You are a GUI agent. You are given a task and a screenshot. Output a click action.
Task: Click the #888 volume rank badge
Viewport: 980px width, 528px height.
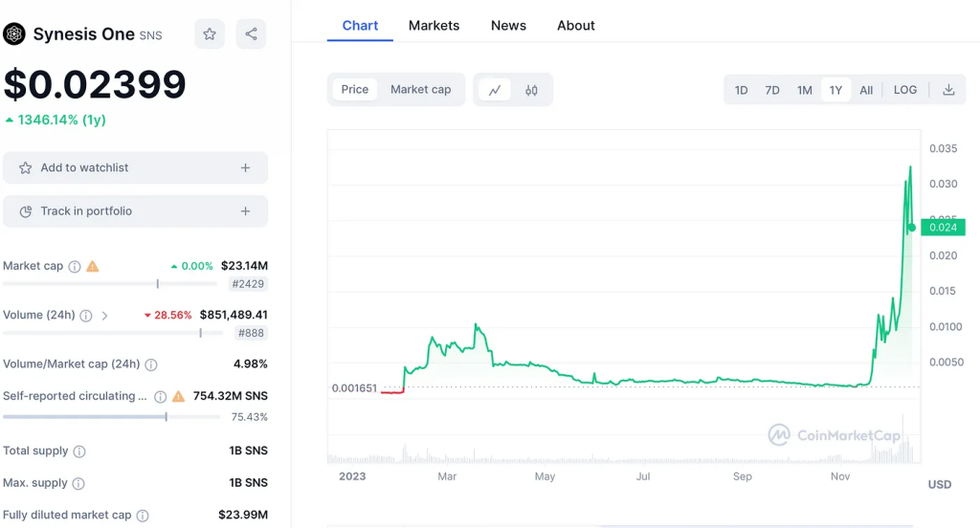click(251, 333)
